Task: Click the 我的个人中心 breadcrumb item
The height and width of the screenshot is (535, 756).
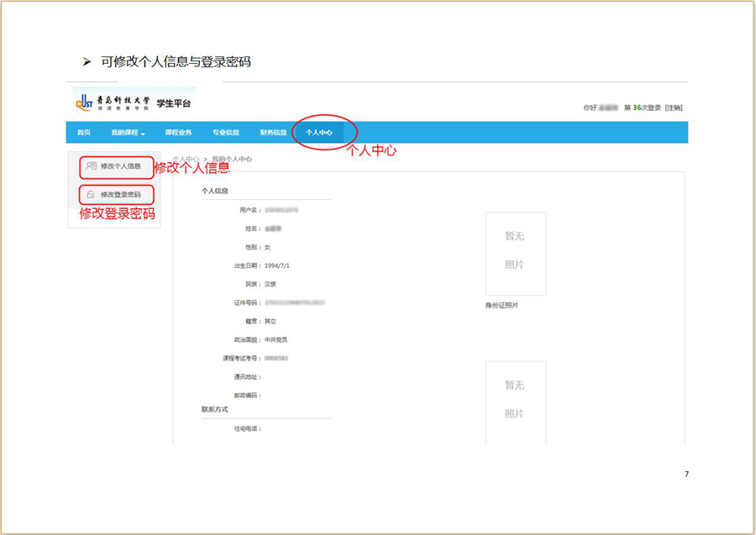Action: 231,159
